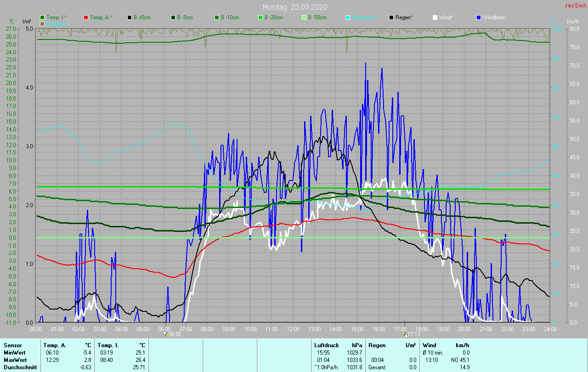This screenshot has height=372, width=588.
Task: Select the black Regen legend swatch
Action: coord(391,17)
